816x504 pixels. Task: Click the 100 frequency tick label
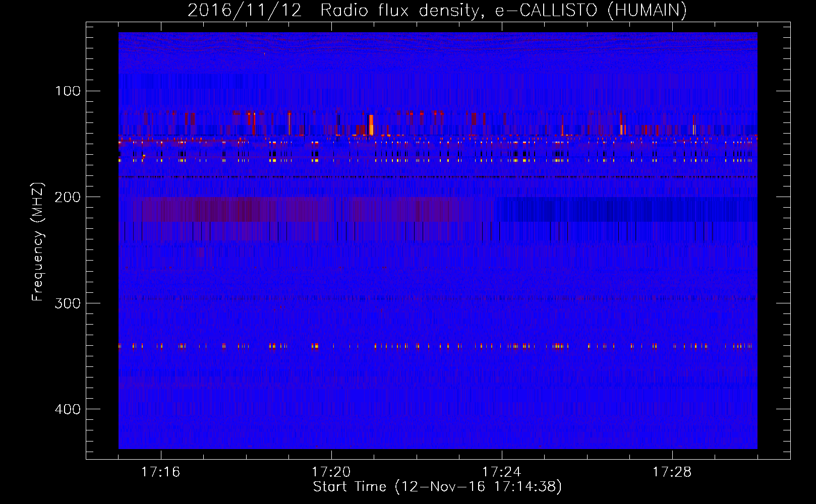click(x=68, y=91)
